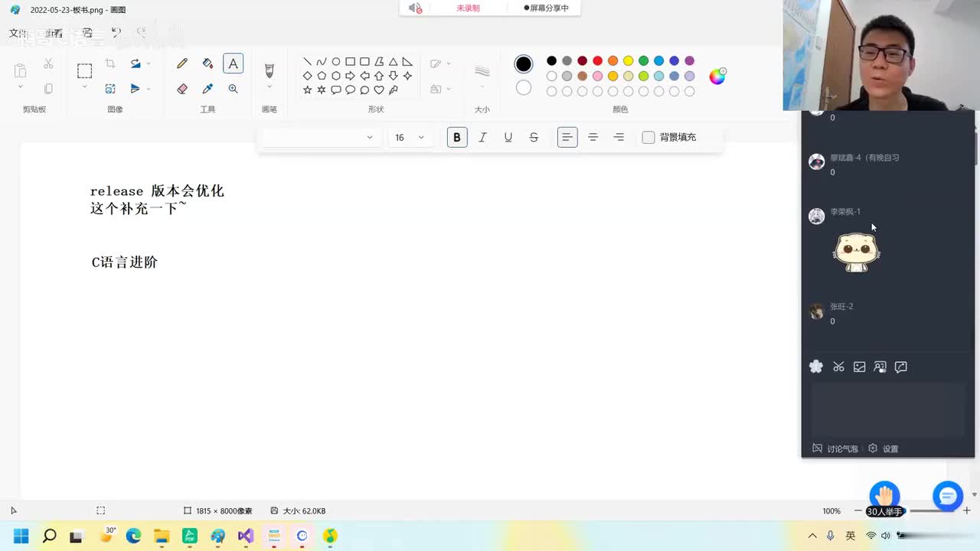Open Taskbar Search
Image resolution: width=980 pixels, height=551 pixels.
pos(49,536)
